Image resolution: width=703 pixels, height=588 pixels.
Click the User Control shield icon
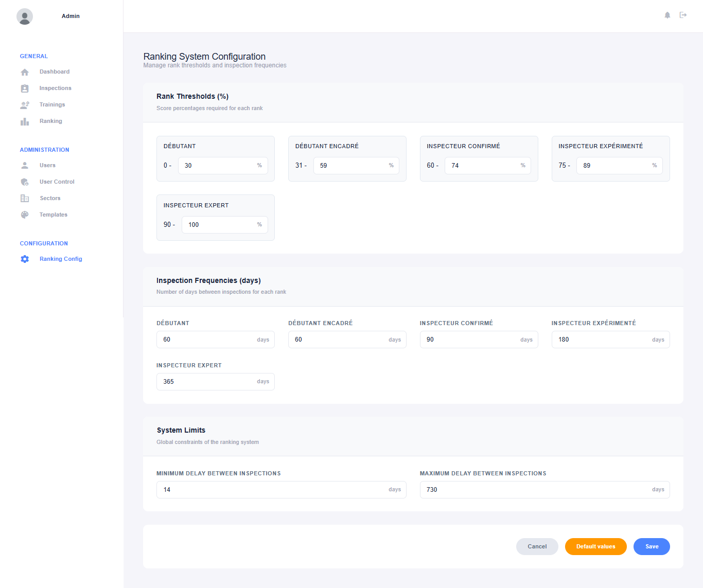coord(25,182)
